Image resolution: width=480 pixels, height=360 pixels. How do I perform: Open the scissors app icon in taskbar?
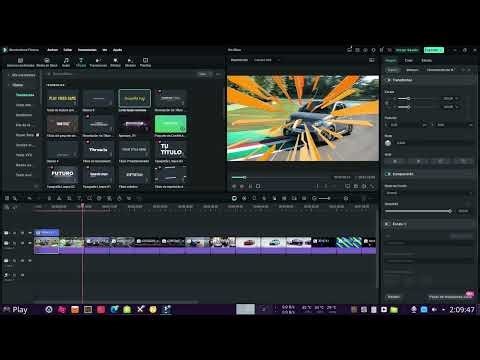point(140,309)
